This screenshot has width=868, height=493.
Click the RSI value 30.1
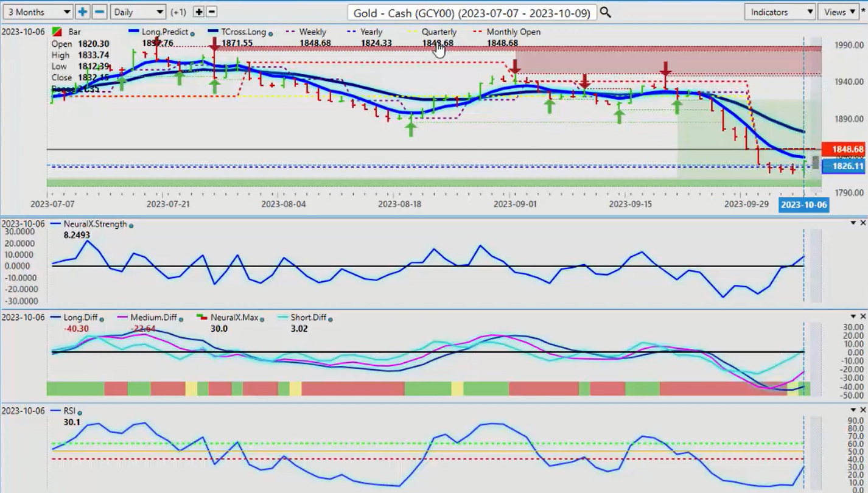coord(71,421)
